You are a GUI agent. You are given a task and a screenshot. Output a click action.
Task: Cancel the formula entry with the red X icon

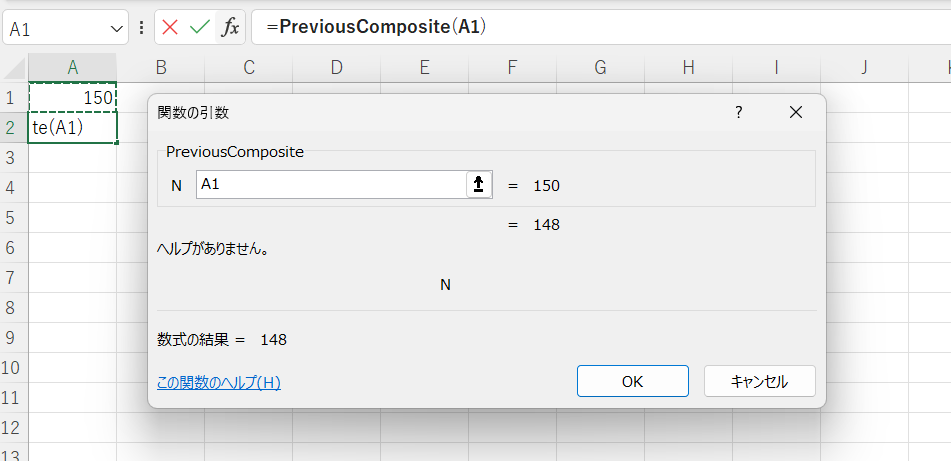[x=170, y=27]
